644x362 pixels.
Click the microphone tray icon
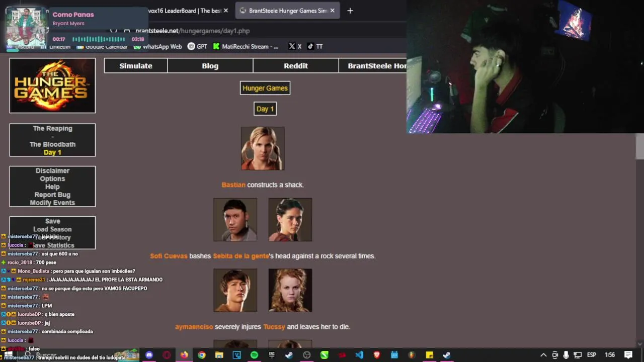(566, 355)
